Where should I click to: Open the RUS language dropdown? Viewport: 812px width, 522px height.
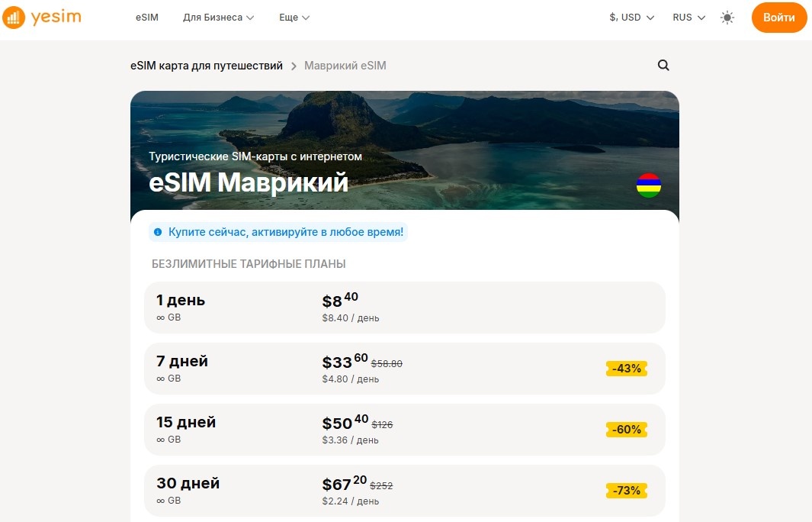click(x=688, y=18)
